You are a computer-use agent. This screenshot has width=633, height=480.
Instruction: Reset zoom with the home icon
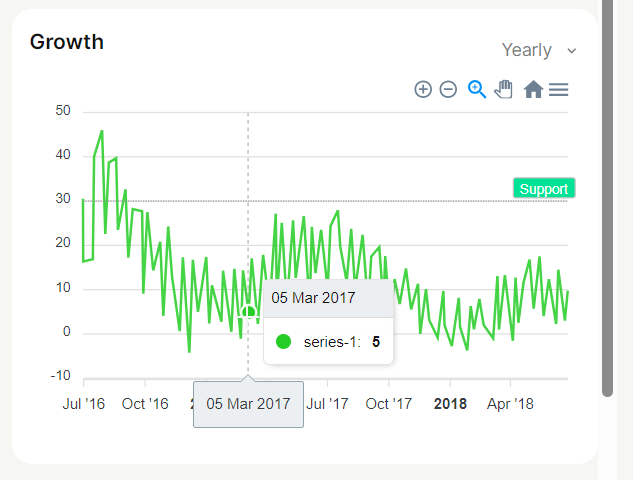533,89
